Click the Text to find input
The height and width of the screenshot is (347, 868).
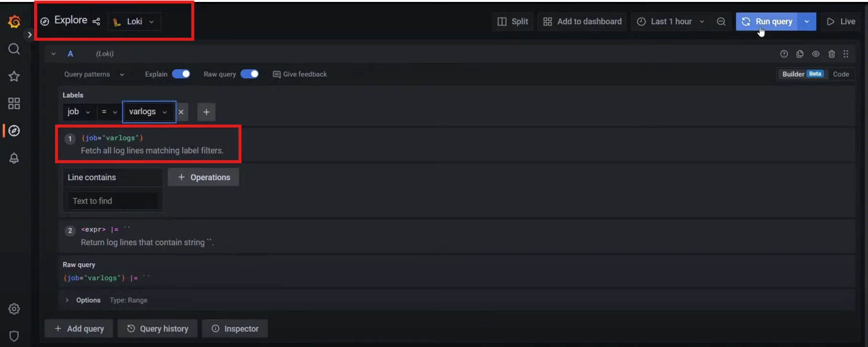click(x=113, y=201)
